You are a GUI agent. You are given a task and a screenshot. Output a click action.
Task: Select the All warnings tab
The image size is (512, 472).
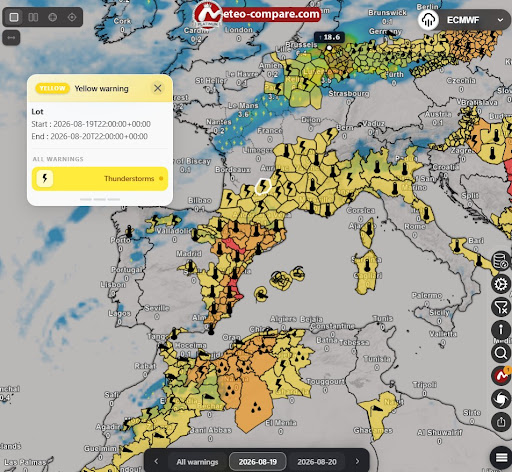pyautogui.click(x=197, y=462)
